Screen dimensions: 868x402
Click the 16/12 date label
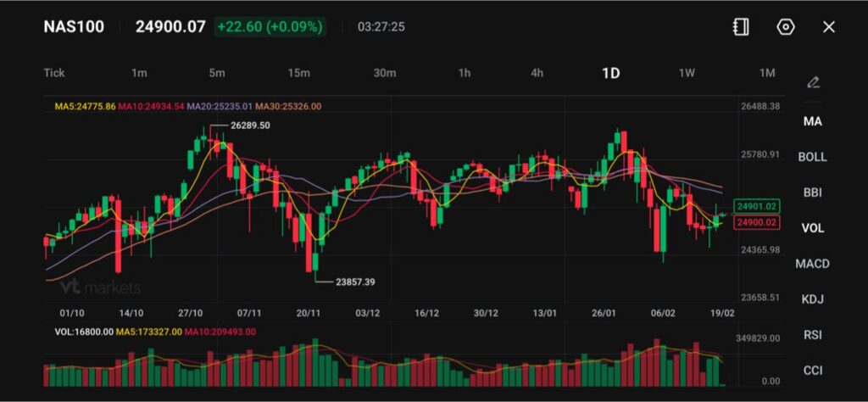427,314
